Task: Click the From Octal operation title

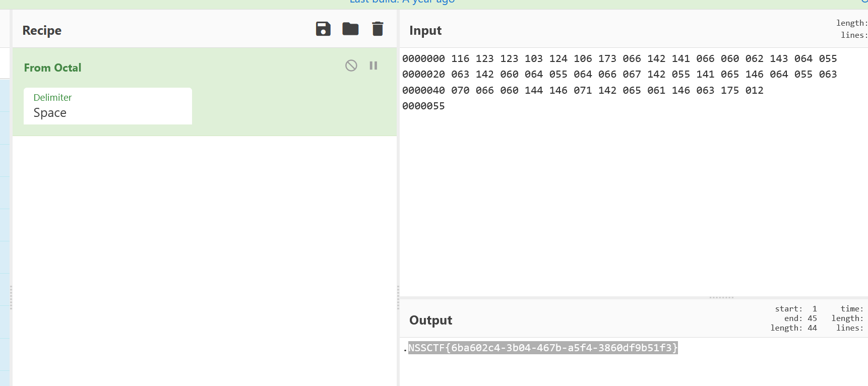Action: (52, 68)
